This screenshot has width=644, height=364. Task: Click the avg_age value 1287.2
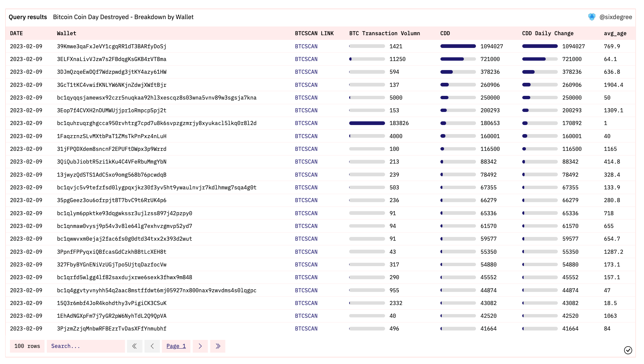(x=613, y=252)
